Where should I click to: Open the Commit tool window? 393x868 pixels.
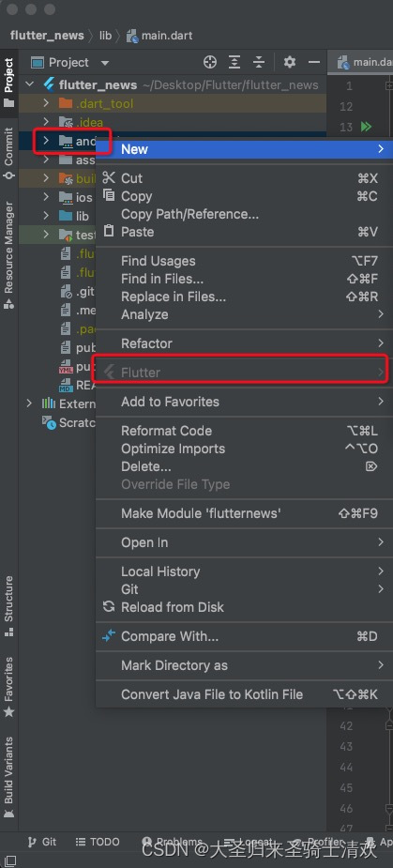coord(8,153)
